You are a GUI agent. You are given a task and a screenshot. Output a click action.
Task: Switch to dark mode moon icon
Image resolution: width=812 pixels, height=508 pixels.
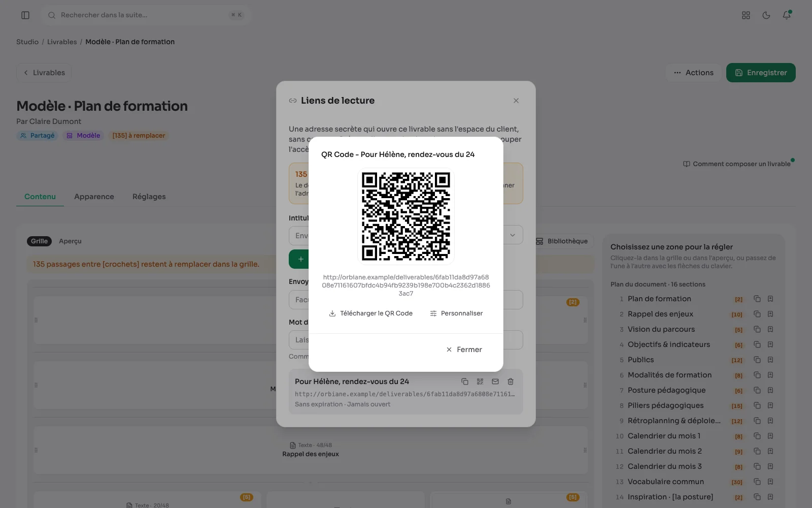(x=766, y=15)
